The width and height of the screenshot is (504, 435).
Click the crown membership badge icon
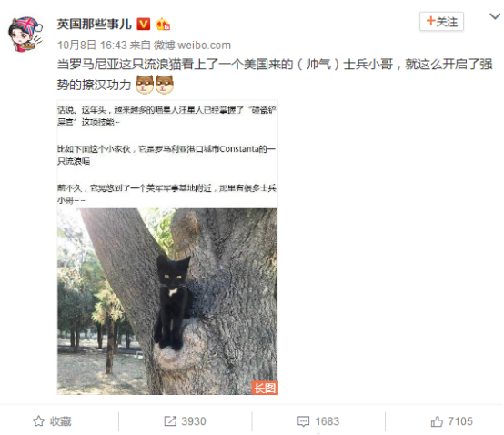(162, 25)
